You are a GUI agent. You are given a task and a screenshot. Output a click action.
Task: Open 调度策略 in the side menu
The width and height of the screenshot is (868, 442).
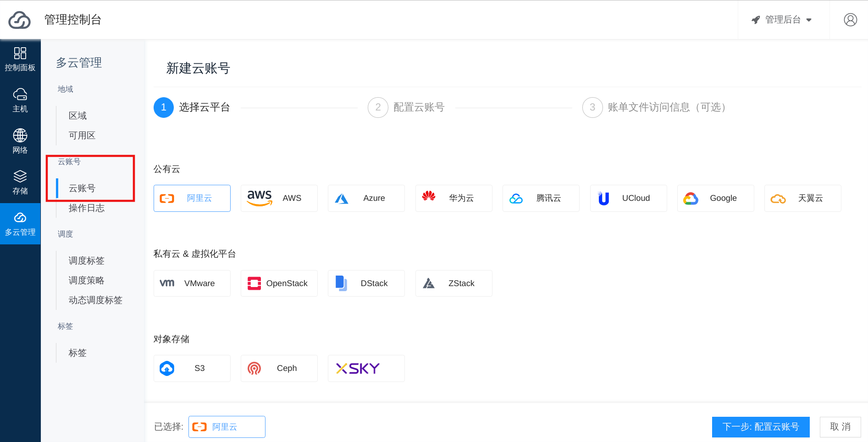(86, 280)
